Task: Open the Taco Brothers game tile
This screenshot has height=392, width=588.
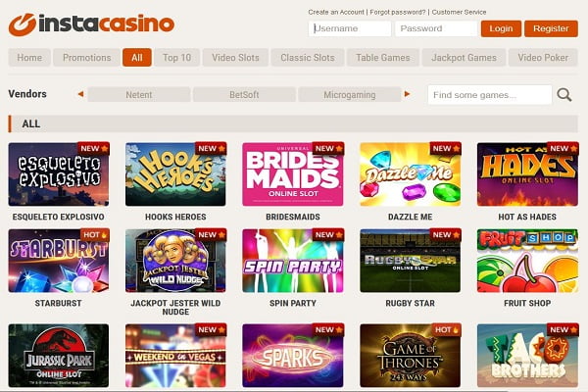Action: [x=527, y=356]
